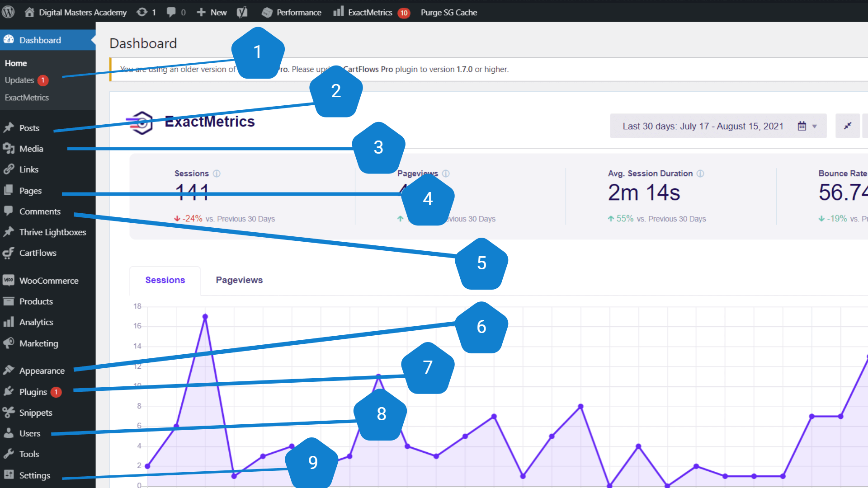Click Purge SG Cache in admin bar
Image resolution: width=868 pixels, height=488 pixels.
tap(449, 12)
